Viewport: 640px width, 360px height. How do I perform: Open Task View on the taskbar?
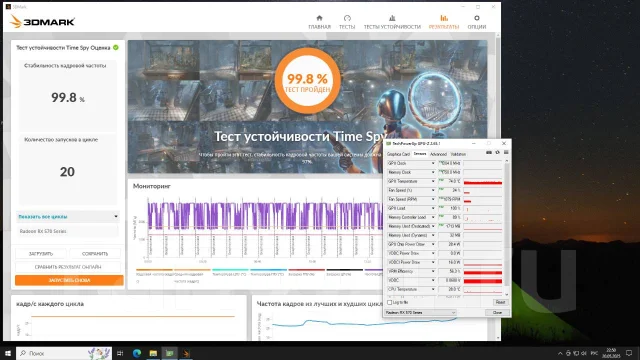click(120, 353)
